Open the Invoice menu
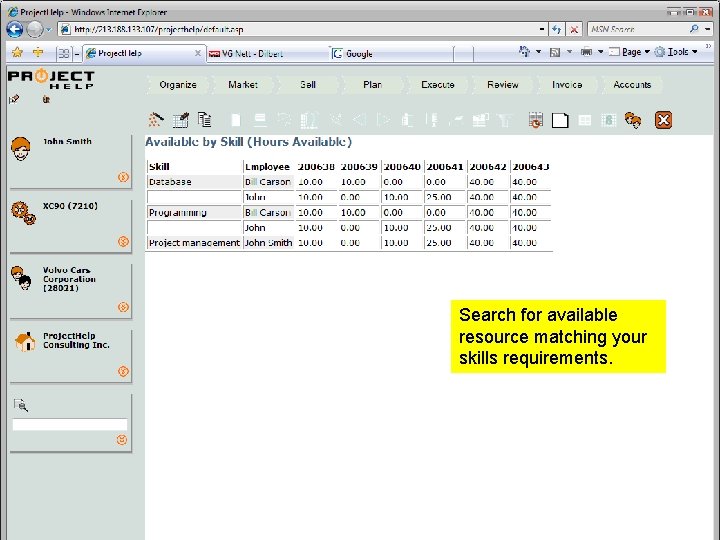The image size is (720, 540). pos(567,84)
